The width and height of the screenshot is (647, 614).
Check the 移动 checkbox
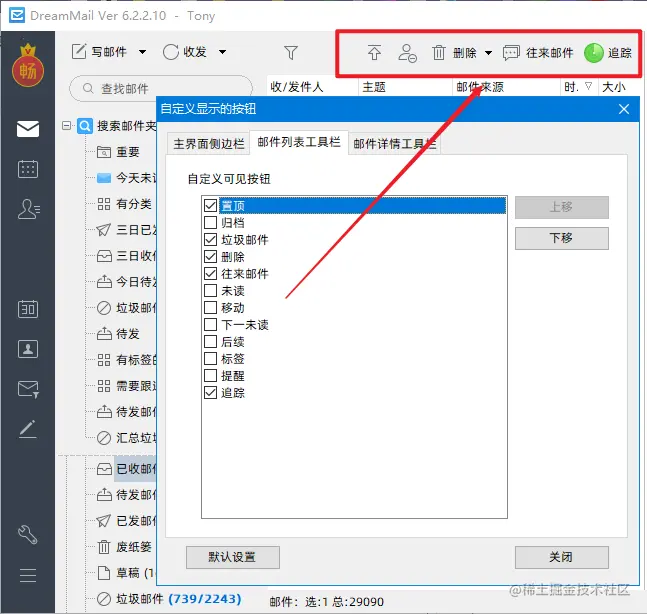point(210,307)
